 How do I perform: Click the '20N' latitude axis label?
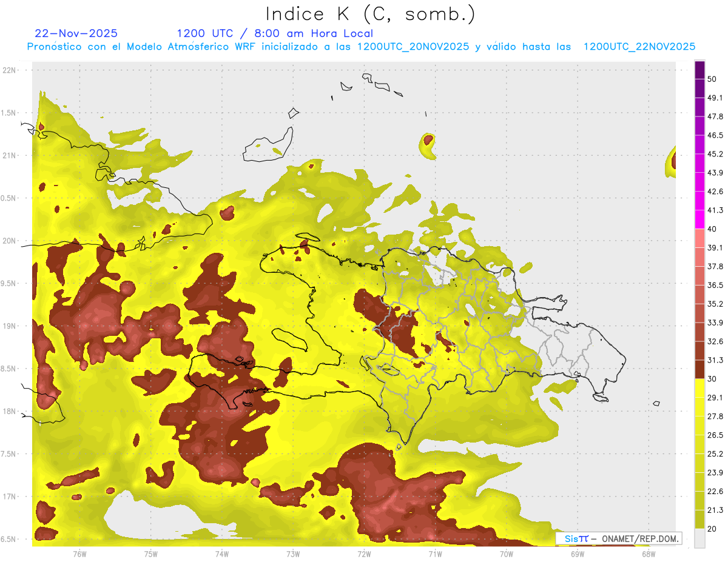click(x=10, y=241)
